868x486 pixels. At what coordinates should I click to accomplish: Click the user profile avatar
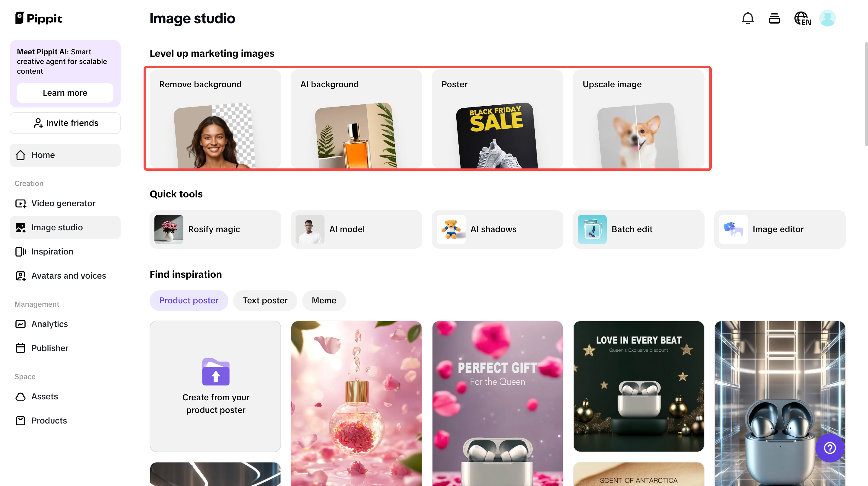point(827,18)
